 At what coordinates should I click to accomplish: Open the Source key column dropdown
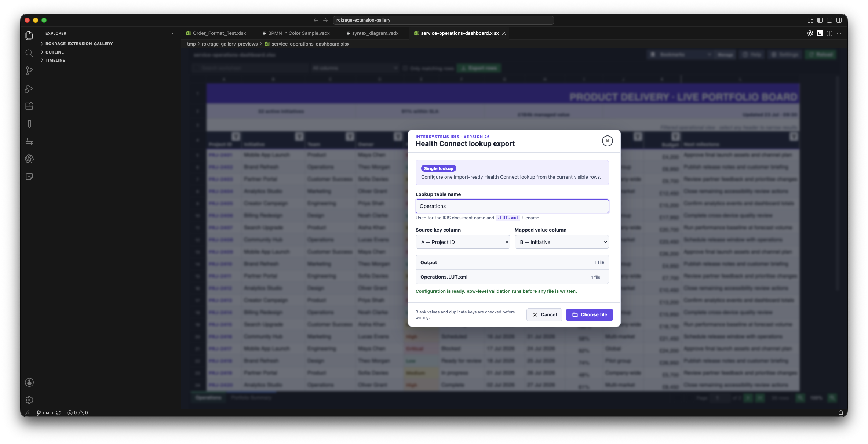pos(463,242)
